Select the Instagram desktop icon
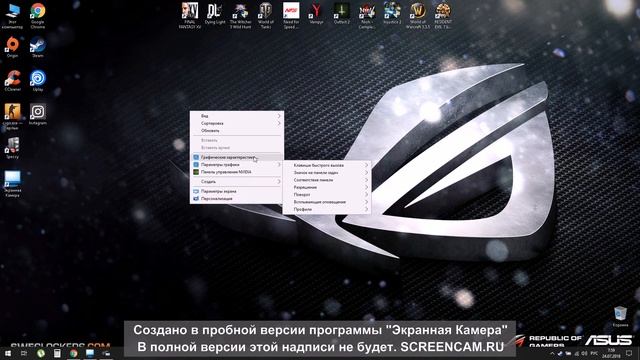Screen dimensions: 640x360 click(38, 114)
